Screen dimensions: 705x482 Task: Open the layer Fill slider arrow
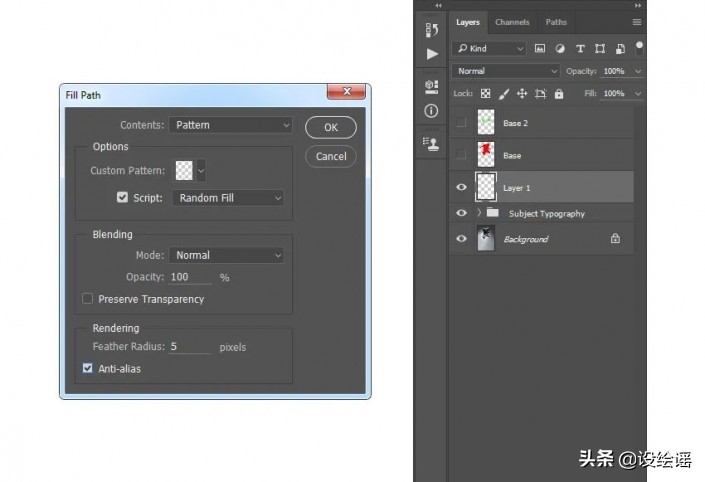(638, 94)
